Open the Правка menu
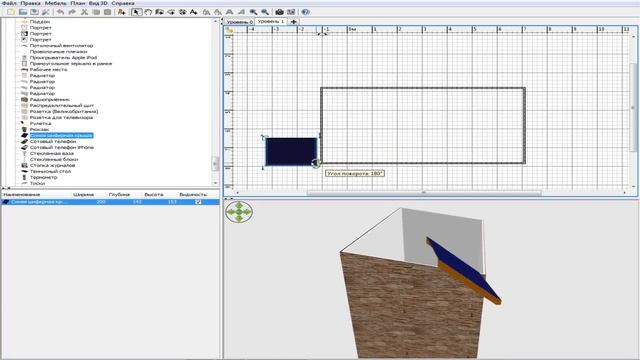This screenshot has height=360, width=640. pyautogui.click(x=31, y=3)
